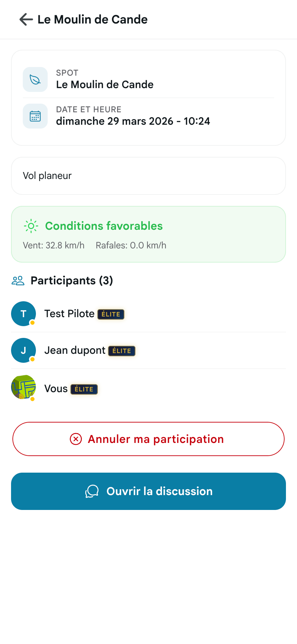Click the Participants (3) heading
This screenshot has height=644, width=297.
tap(72, 281)
